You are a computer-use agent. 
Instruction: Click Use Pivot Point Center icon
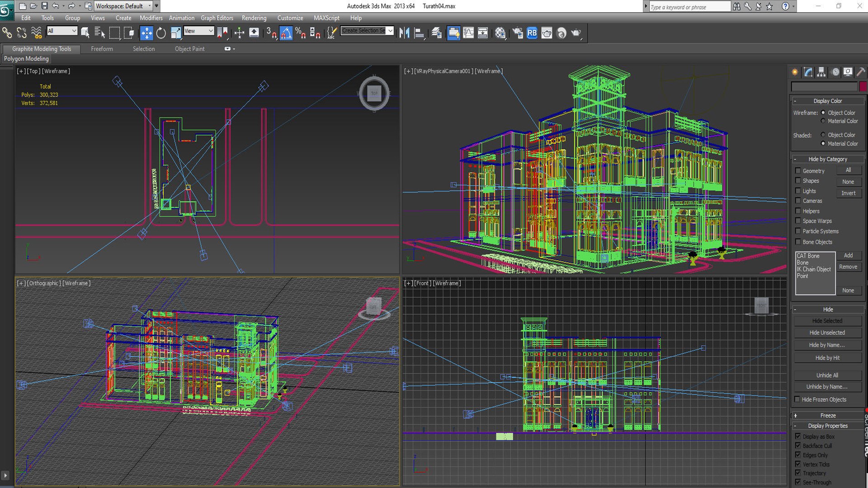tap(222, 33)
